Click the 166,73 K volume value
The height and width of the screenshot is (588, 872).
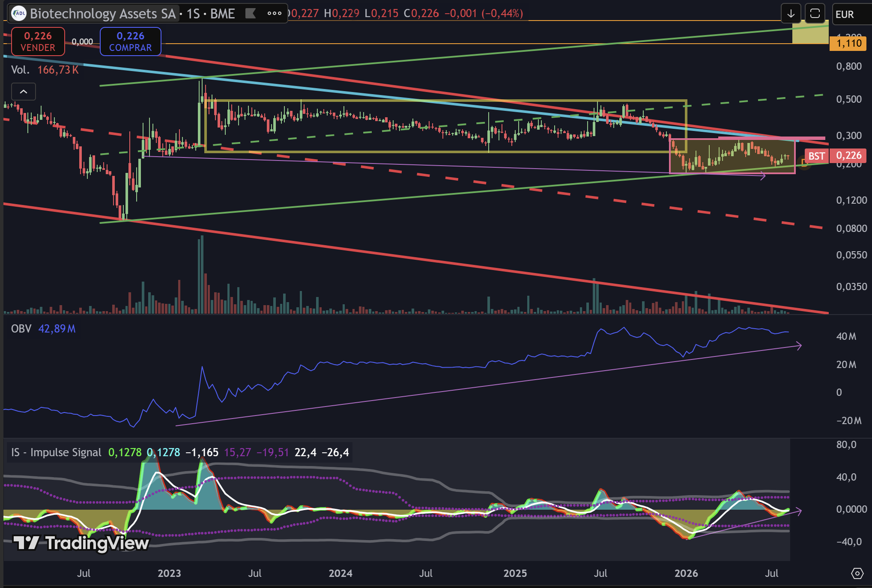[58, 70]
